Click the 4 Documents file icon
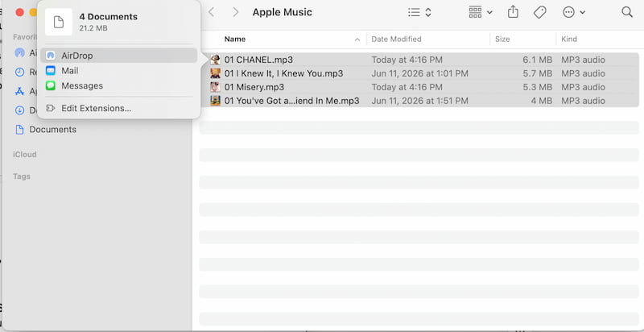 [59, 22]
